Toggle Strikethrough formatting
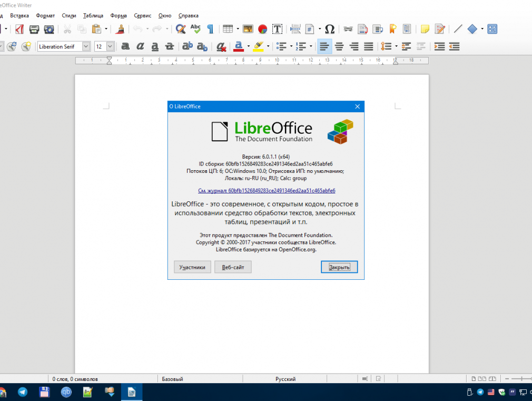Image resolution: width=532 pixels, height=401 pixels. [x=170, y=46]
